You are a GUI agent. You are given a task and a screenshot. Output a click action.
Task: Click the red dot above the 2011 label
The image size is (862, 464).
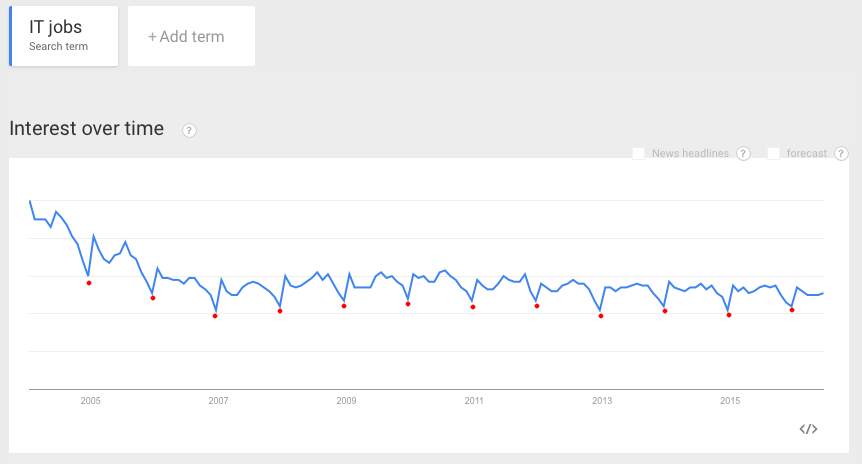[x=473, y=307]
